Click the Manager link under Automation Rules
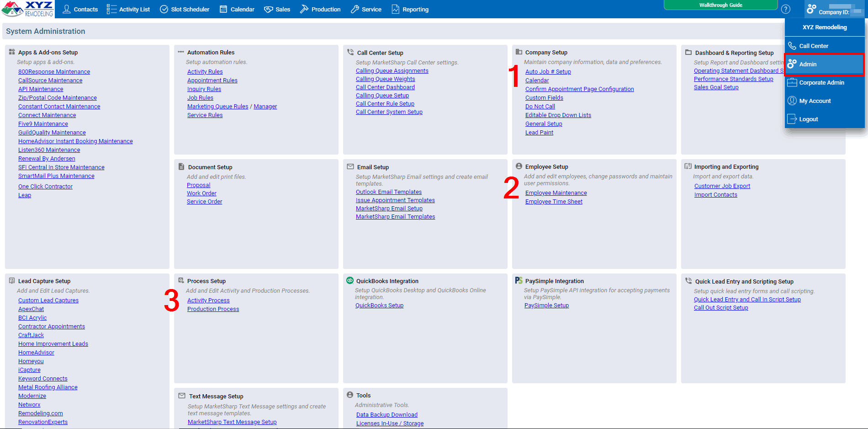The width and height of the screenshot is (868, 429). [265, 107]
